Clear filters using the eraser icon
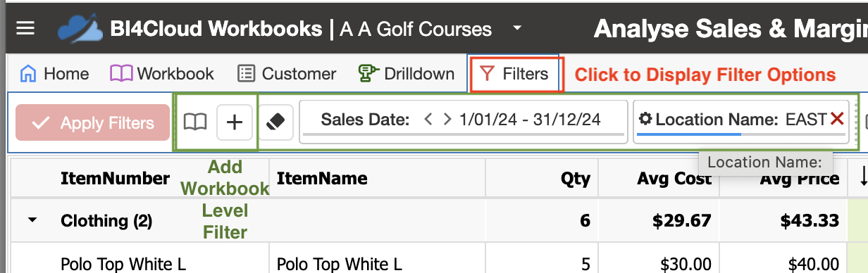 [275, 122]
